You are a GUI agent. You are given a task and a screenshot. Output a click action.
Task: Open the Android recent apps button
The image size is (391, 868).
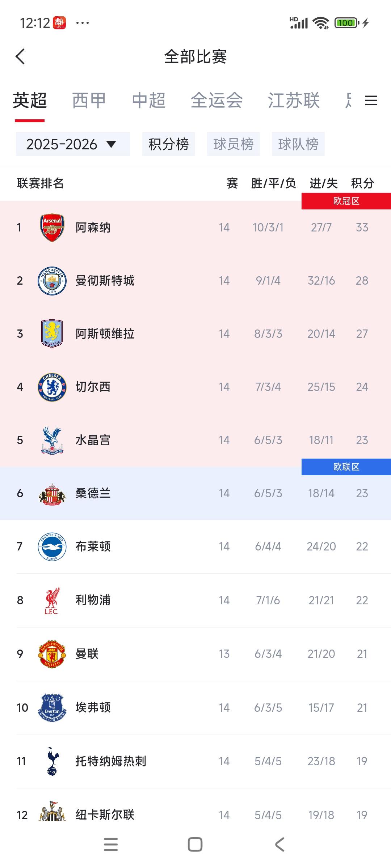coord(111,845)
